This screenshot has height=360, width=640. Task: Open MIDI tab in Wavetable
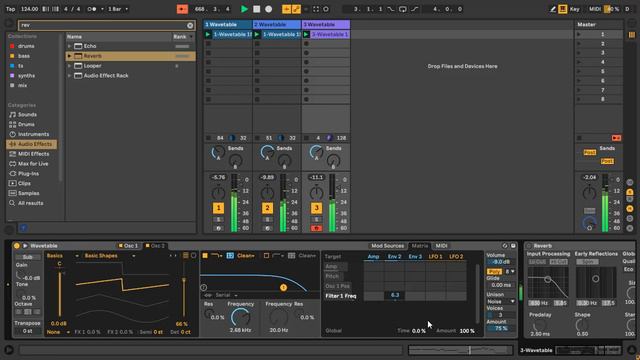[x=441, y=246]
